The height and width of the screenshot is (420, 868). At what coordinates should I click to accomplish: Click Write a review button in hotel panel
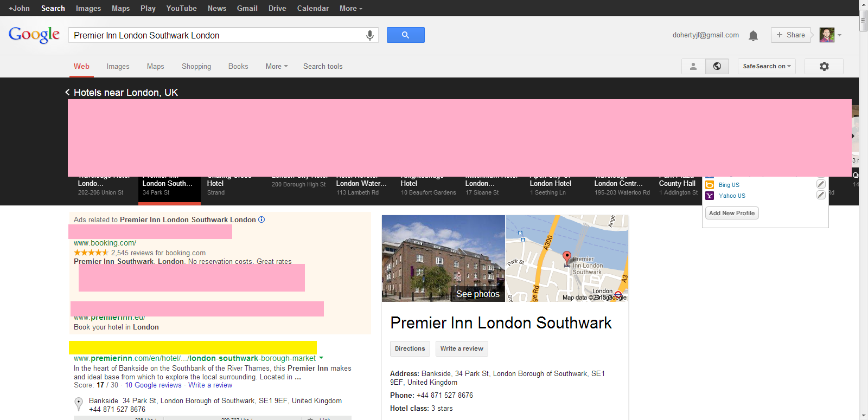coord(462,348)
